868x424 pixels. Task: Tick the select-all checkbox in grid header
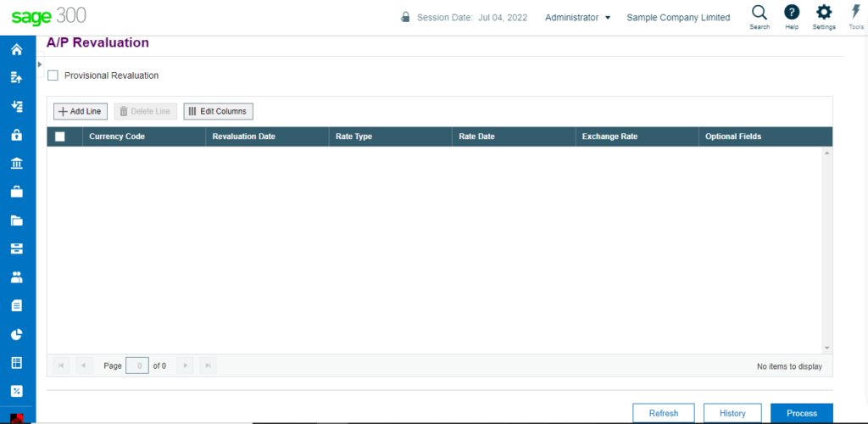(x=60, y=137)
